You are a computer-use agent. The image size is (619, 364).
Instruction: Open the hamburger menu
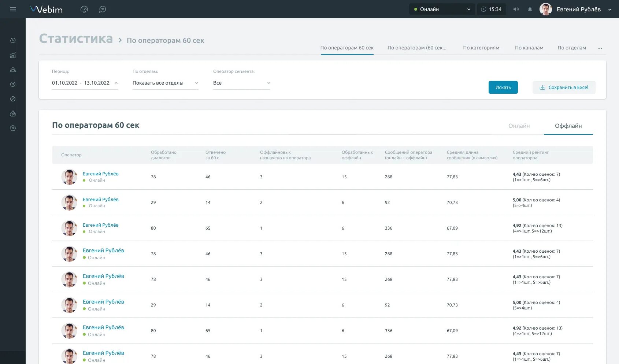point(13,9)
